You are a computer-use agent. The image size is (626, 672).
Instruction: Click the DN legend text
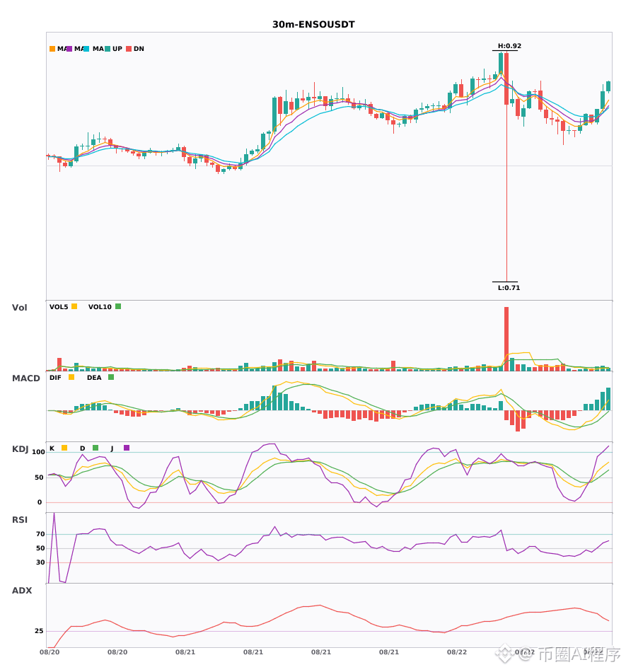click(x=139, y=49)
